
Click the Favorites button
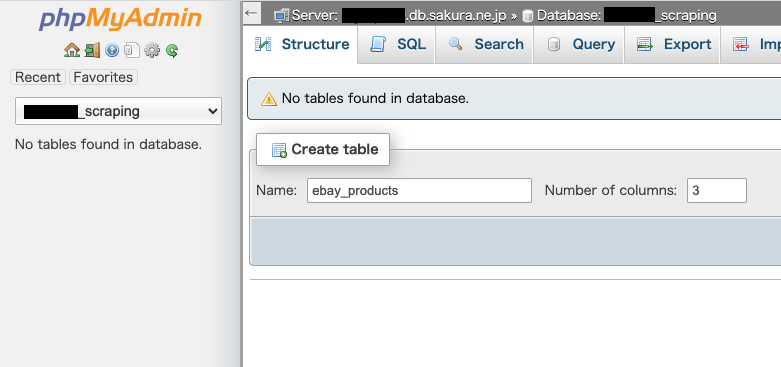coord(103,77)
